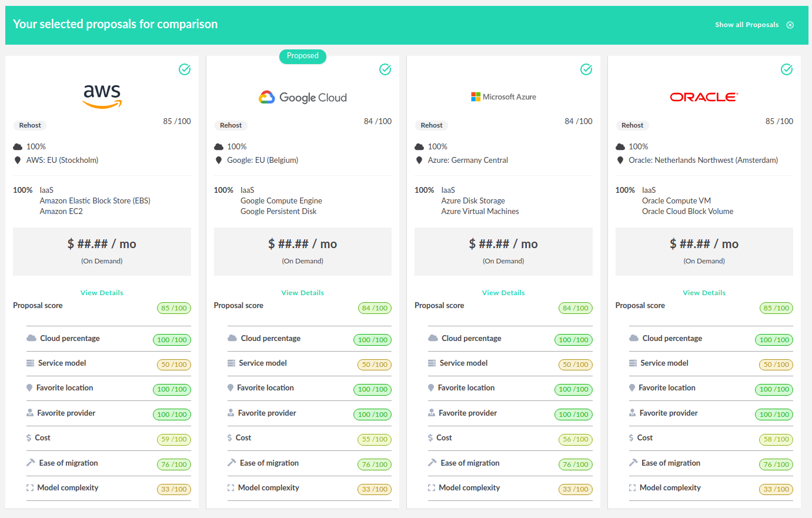The height and width of the screenshot is (518, 812).
Task: Click Azure Service model 50/100 badge
Action: (x=576, y=365)
